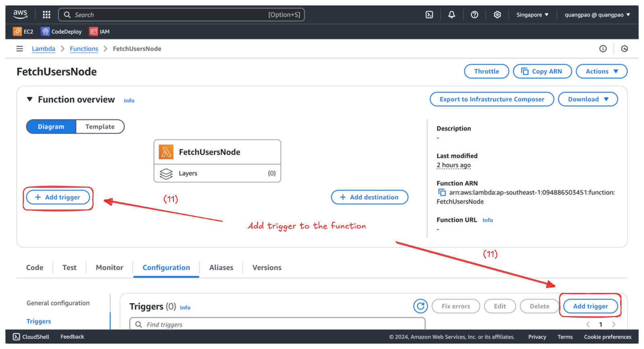This screenshot has height=349, width=644.
Task: Launch CloudShell from the top bar icon
Action: (429, 15)
